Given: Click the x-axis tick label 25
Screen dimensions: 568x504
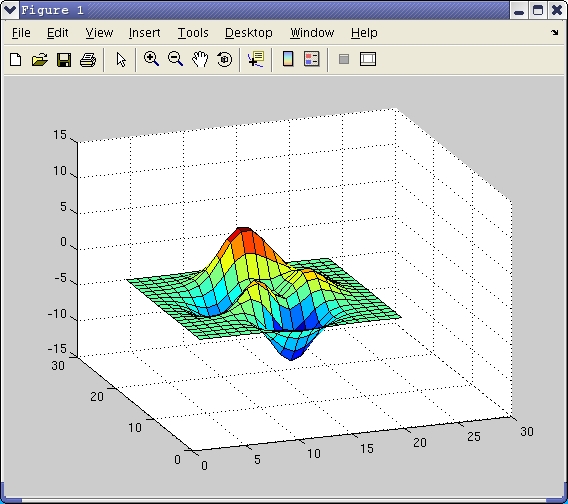Looking at the screenshot, I should pos(474,437).
